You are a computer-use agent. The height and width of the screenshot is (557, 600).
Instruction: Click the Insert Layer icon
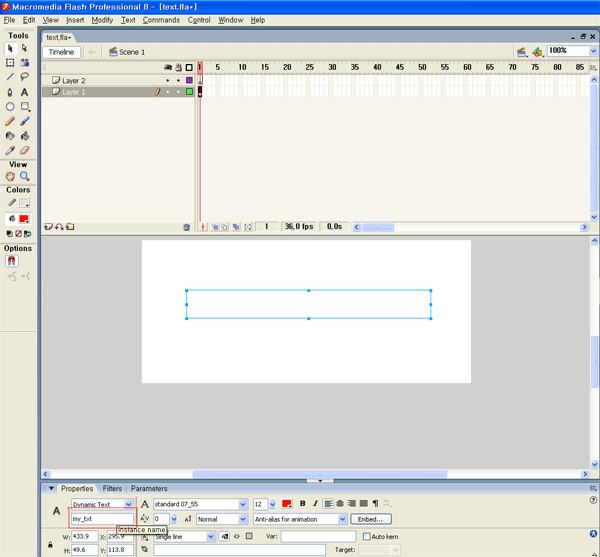[48, 227]
